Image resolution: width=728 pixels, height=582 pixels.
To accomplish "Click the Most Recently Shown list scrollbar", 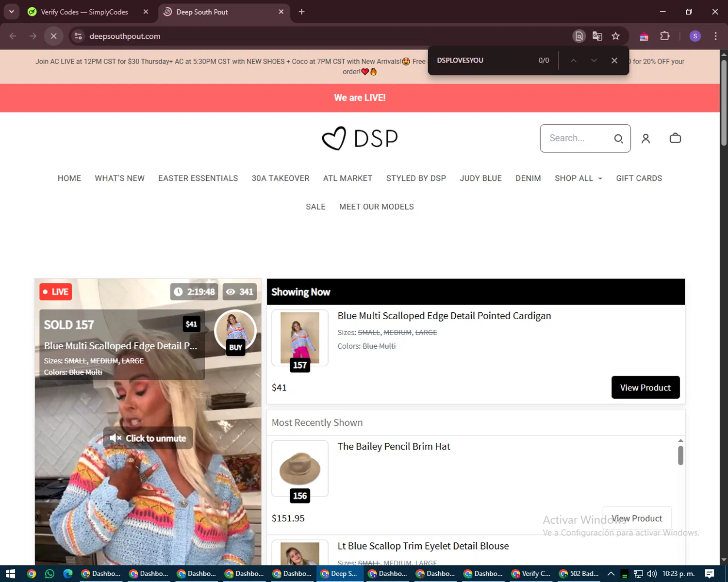I will [680, 455].
